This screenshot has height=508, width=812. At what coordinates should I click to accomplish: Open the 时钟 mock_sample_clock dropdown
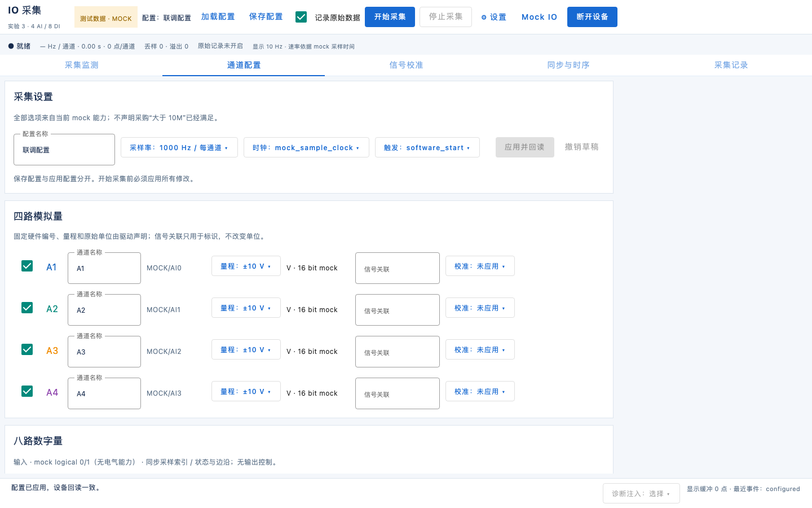[306, 147]
